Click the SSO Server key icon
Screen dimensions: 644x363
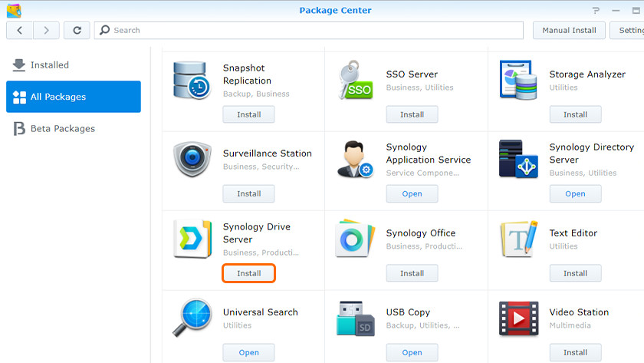pyautogui.click(x=355, y=80)
